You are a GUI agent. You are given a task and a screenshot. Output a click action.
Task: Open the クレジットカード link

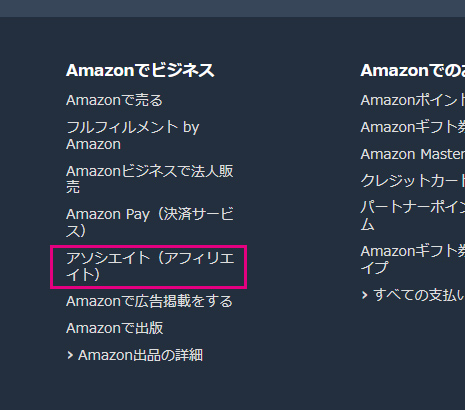[413, 181]
